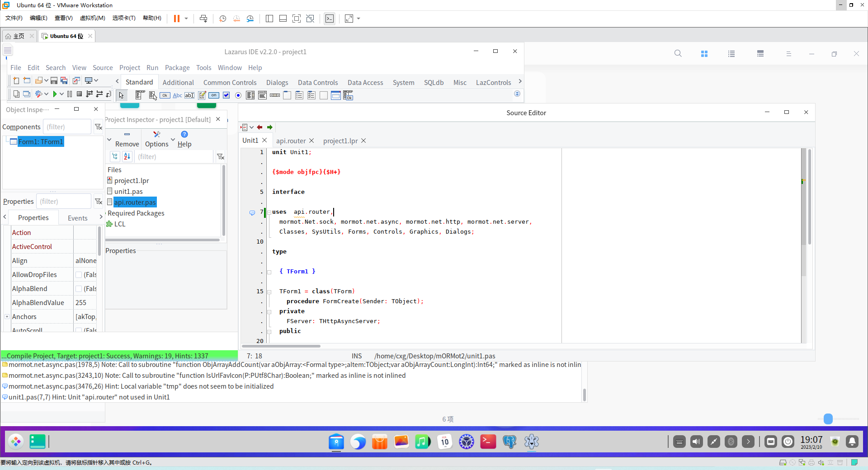The image size is (868, 470).
Task: Select the TMainMenu component icon
Action: coord(140,95)
